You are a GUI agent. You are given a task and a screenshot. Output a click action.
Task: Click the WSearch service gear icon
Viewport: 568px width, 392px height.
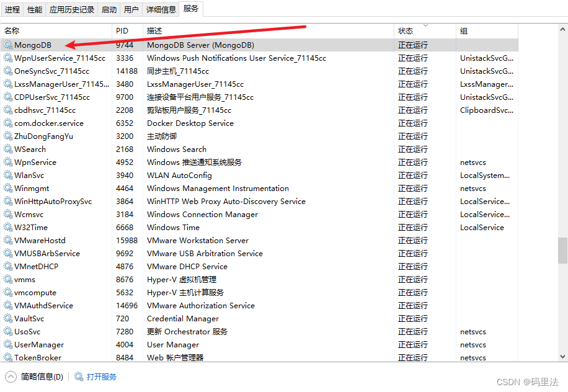pyautogui.click(x=8, y=149)
